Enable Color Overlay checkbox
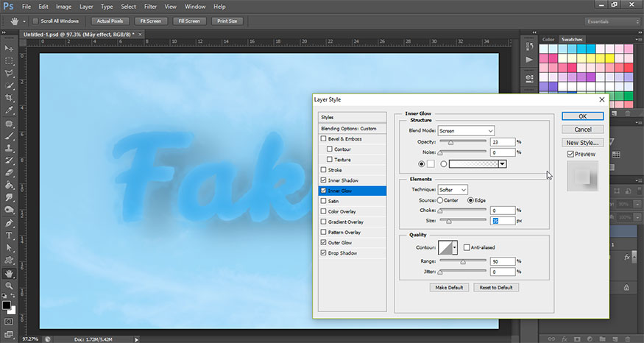 point(323,211)
